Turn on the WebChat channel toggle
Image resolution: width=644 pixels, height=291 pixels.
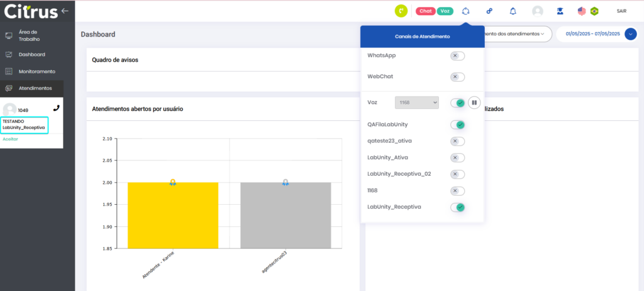click(457, 77)
